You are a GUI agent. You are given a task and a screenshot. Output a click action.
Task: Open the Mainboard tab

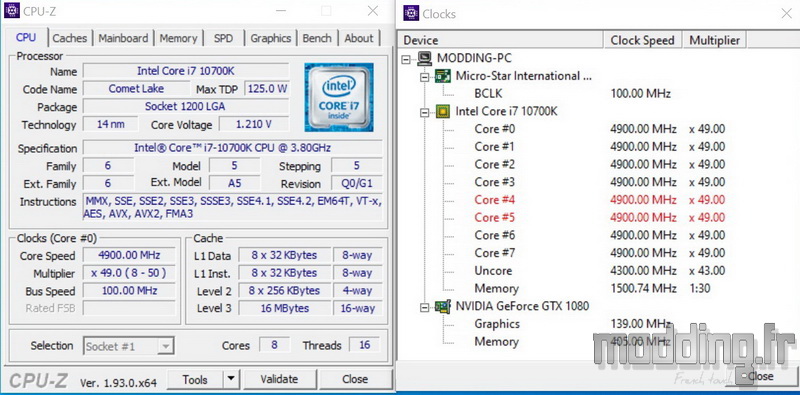click(123, 38)
